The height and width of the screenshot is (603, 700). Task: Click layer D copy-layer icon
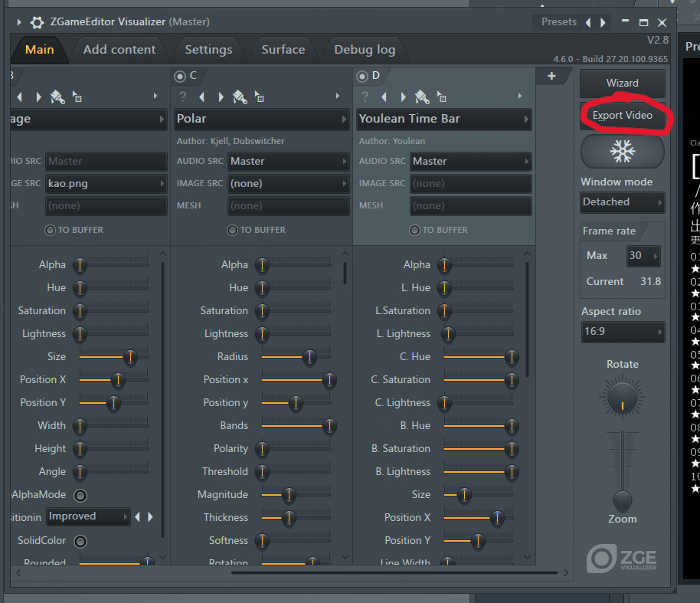[x=441, y=97]
